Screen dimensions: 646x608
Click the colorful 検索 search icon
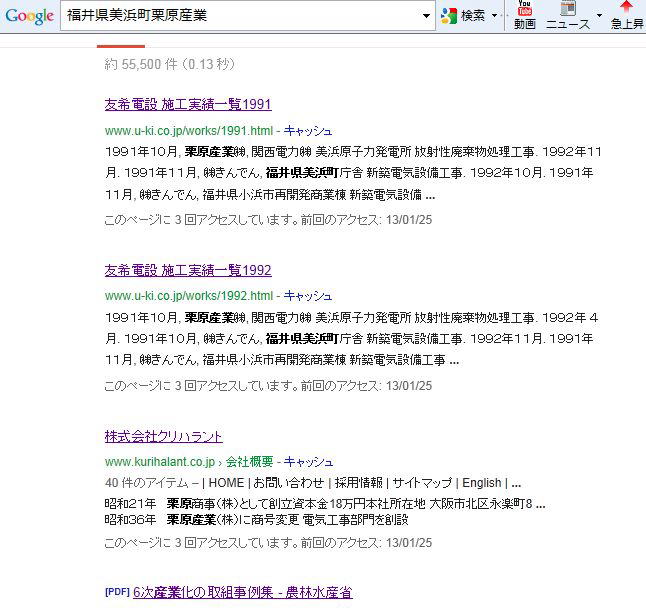449,16
